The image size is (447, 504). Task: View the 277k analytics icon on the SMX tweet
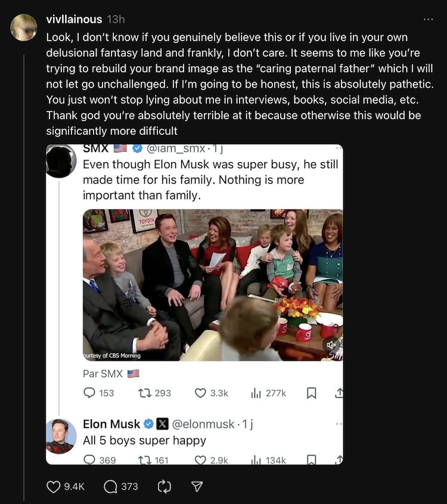(x=256, y=392)
